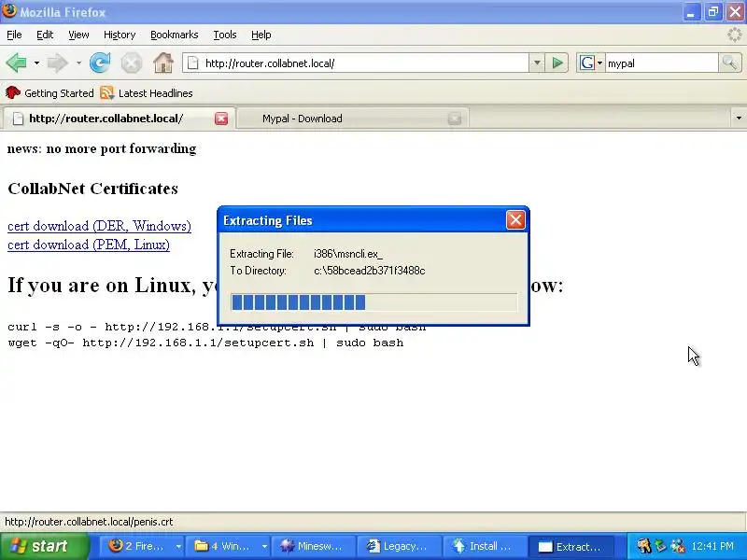Click the CollabNet Certificates heading
The height and width of the screenshot is (560, 747).
(x=92, y=189)
